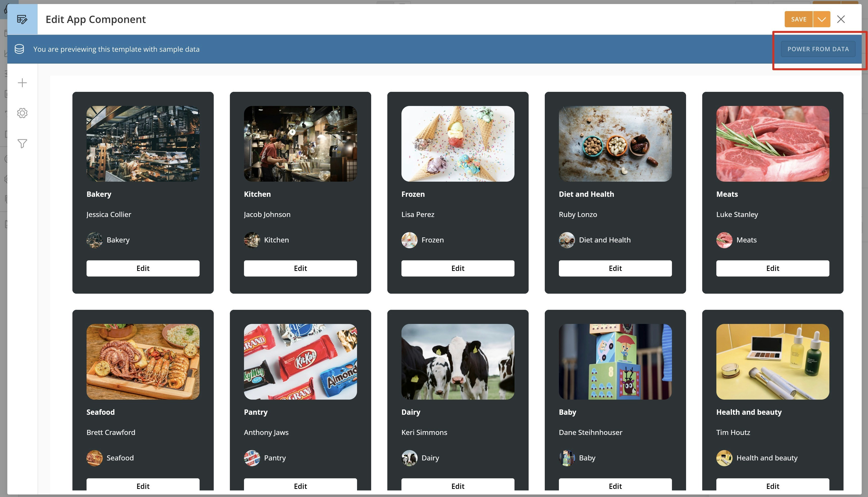
Task: Expand the Save dropdown arrow
Action: tap(821, 19)
